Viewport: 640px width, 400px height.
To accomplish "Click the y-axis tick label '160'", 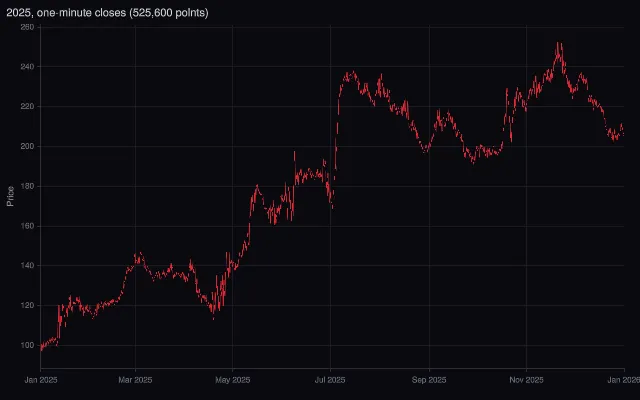I will click(27, 226).
